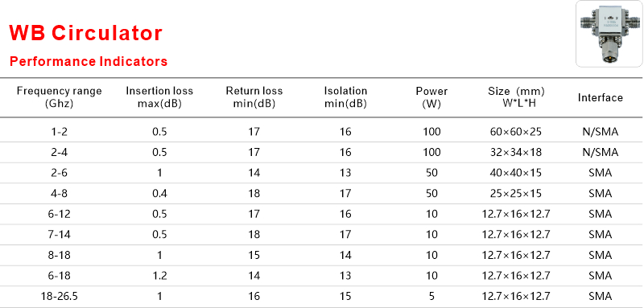Image resolution: width=644 pixels, height=308 pixels.
Task: Click the Size (mm) W*L*H header
Action: coord(516,97)
